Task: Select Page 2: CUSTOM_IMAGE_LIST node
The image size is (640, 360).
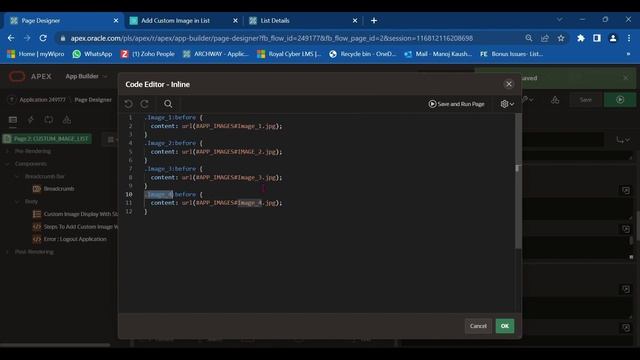Action: pyautogui.click(x=47, y=139)
